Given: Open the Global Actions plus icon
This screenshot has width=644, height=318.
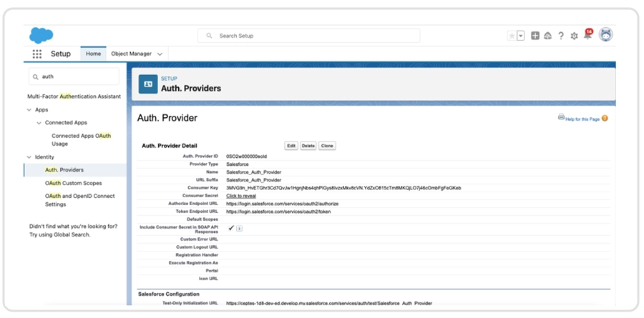Looking at the screenshot, I should pyautogui.click(x=535, y=36).
